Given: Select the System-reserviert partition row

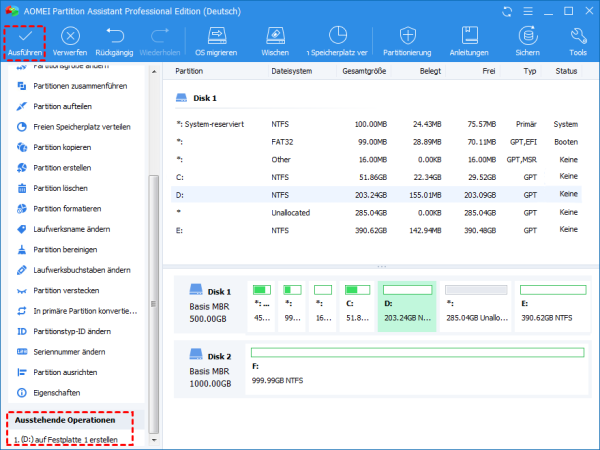Looking at the screenshot, I should (x=377, y=124).
